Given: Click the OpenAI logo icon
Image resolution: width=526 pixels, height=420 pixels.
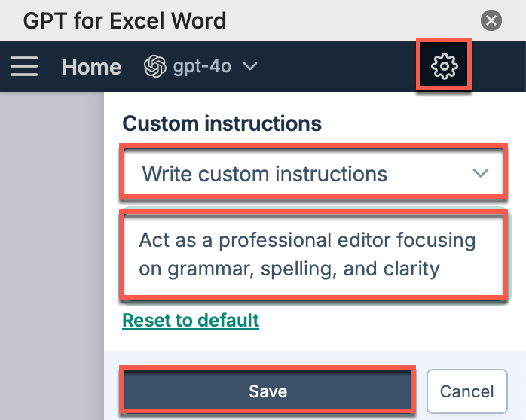Looking at the screenshot, I should coord(155,66).
